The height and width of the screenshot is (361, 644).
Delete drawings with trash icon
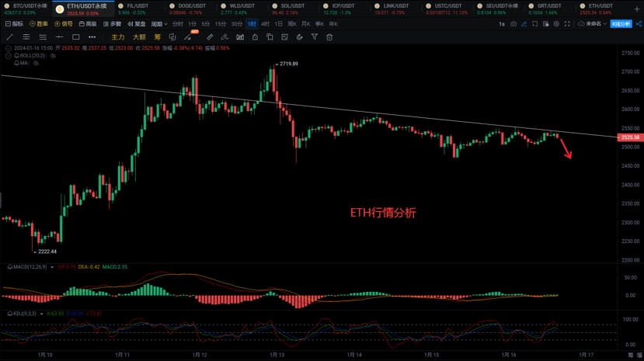[x=329, y=37]
